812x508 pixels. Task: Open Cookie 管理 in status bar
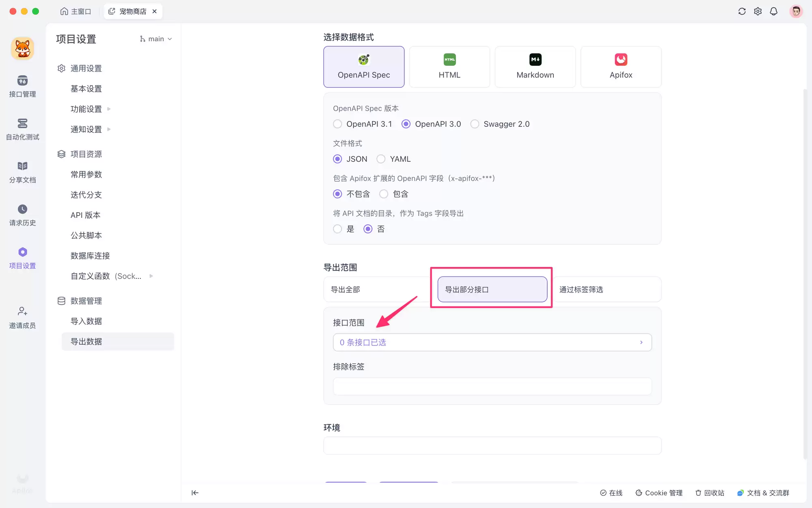[659, 493]
